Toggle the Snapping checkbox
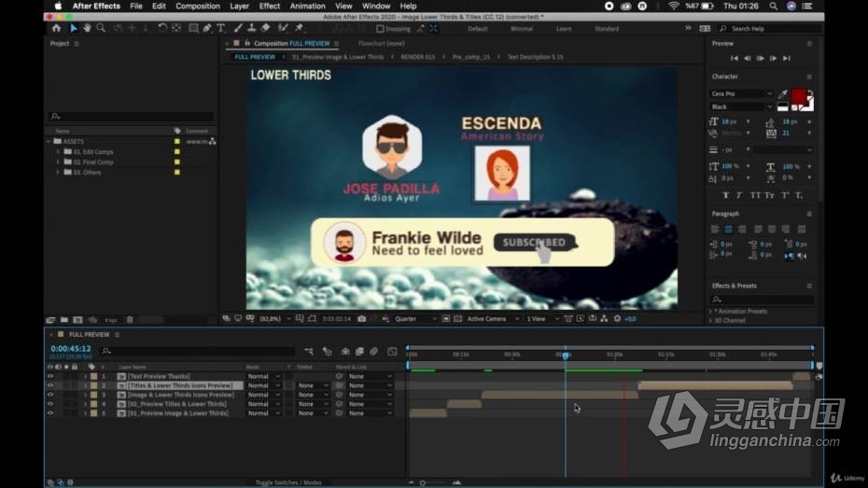The height and width of the screenshot is (488, 868). pyautogui.click(x=380, y=29)
